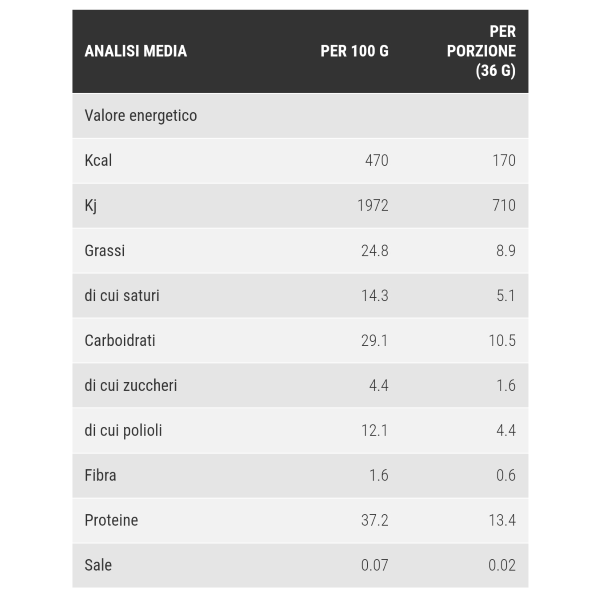The width and height of the screenshot is (600, 600).
Task: Select the 10.5 Carboidrati portion value
Action: click(x=502, y=341)
